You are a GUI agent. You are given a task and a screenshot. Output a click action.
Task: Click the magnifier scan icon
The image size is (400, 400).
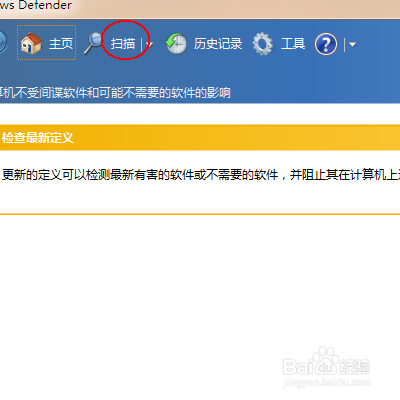coord(93,43)
